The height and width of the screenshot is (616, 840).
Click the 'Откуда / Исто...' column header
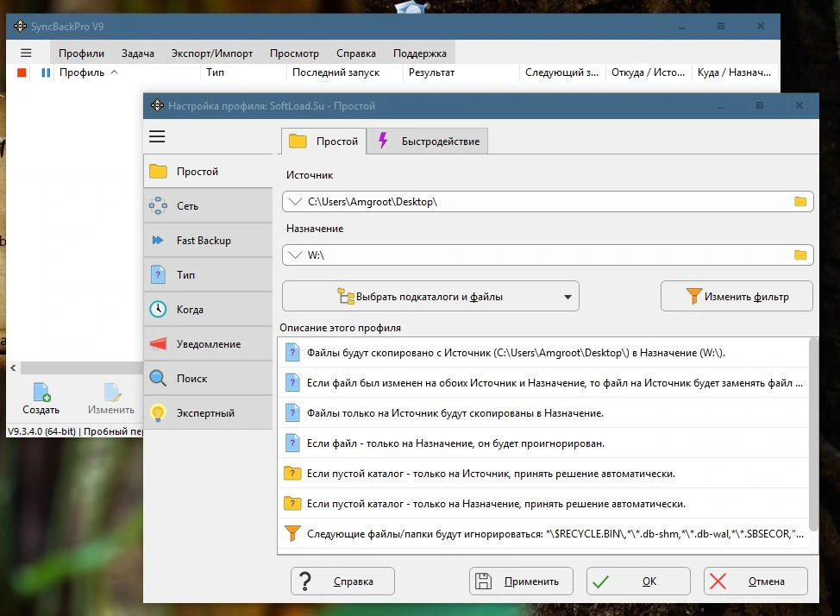649,72
